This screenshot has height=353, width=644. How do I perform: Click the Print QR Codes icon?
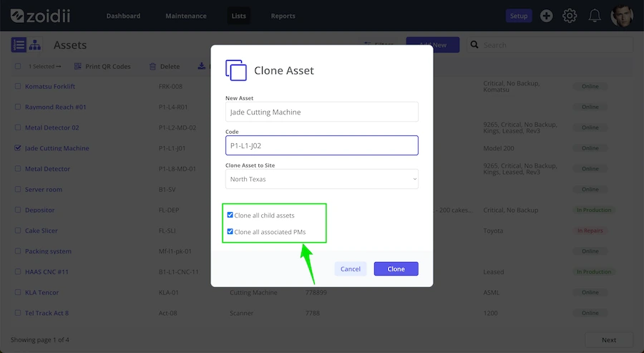(x=77, y=66)
